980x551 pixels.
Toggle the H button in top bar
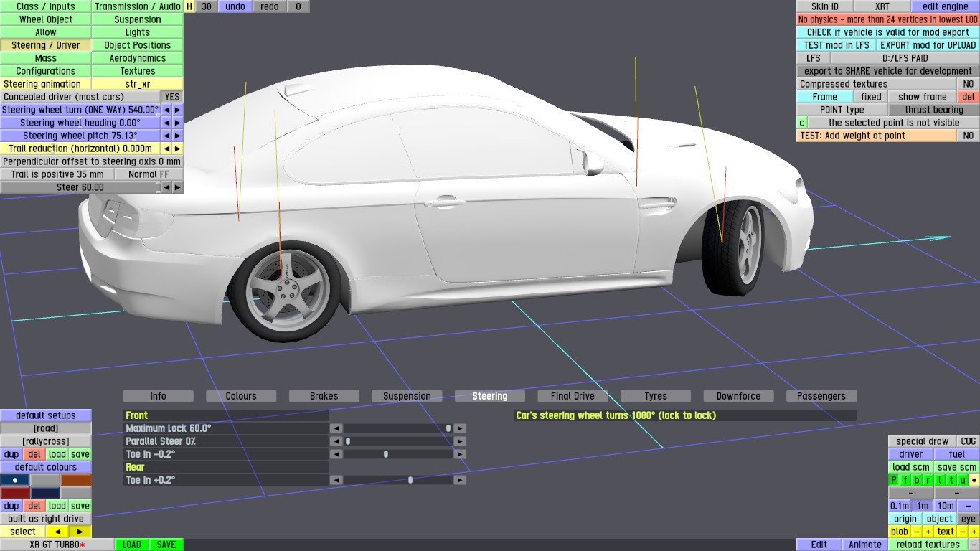click(x=189, y=6)
